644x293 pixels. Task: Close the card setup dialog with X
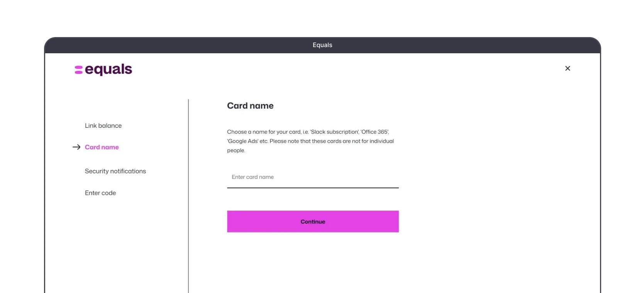click(x=568, y=68)
